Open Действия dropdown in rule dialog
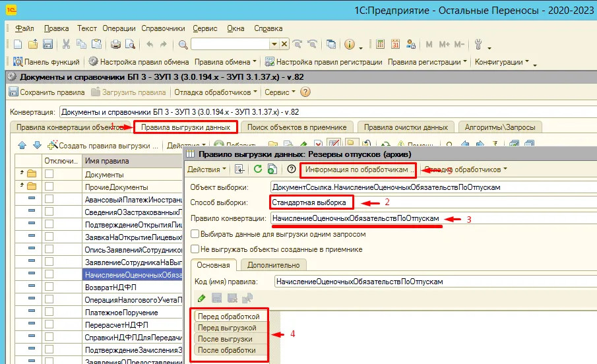This screenshot has height=364, width=597. (206, 169)
